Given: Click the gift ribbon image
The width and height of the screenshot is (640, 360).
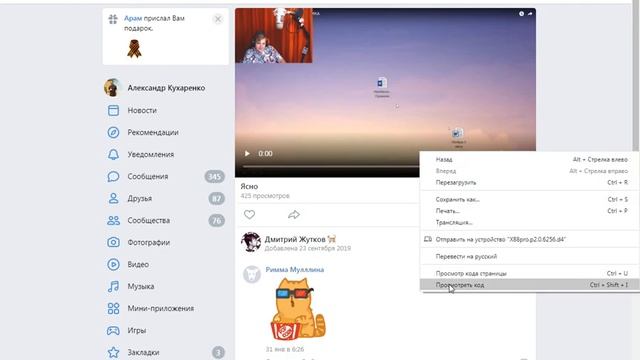Looking at the screenshot, I should click(x=134, y=49).
